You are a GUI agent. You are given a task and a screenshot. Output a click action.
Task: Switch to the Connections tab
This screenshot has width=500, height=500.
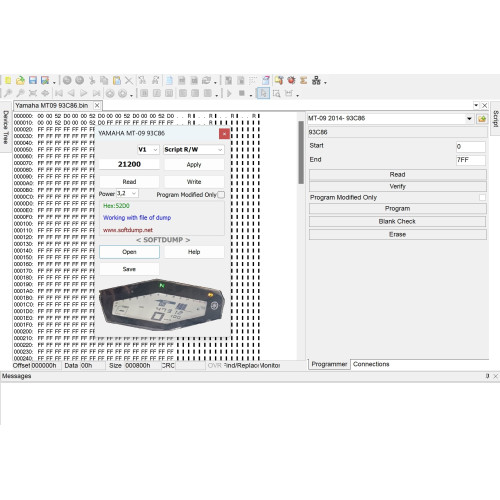click(x=371, y=364)
